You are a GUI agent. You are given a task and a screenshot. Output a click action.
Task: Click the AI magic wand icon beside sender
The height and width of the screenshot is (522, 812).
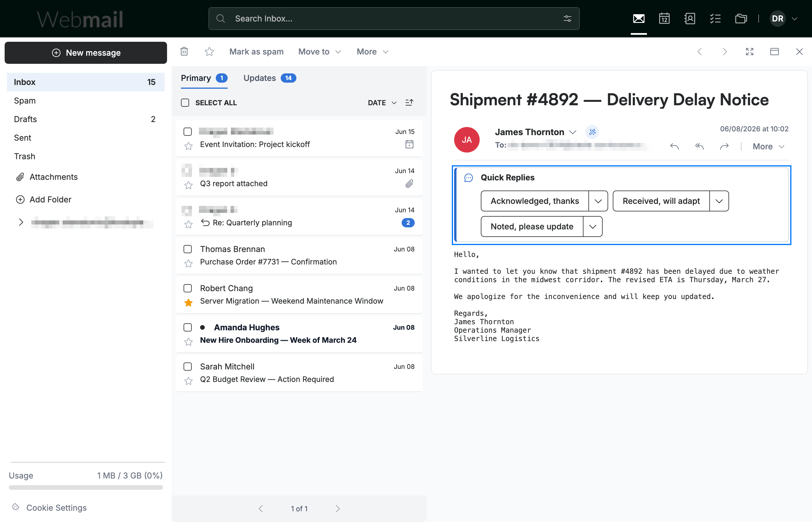[592, 132]
